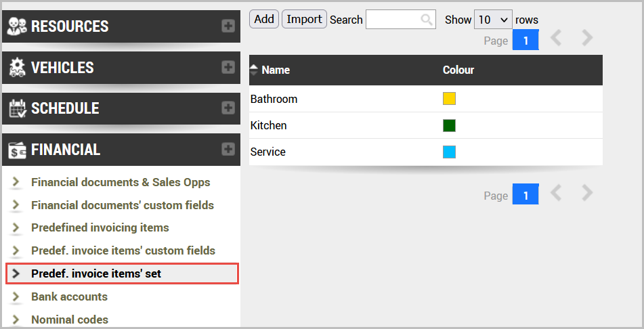Select Bank accounts in Financial menu
Viewport: 644px width, 329px height.
[x=69, y=297]
